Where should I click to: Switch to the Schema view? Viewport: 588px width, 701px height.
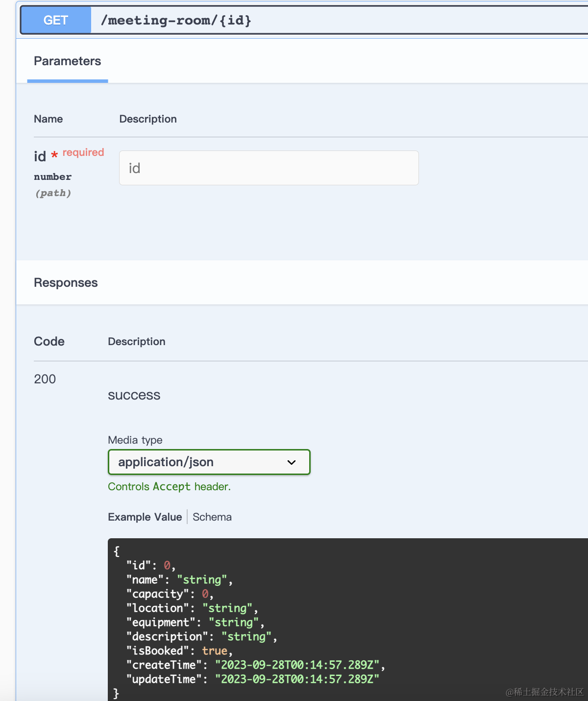[x=212, y=517]
